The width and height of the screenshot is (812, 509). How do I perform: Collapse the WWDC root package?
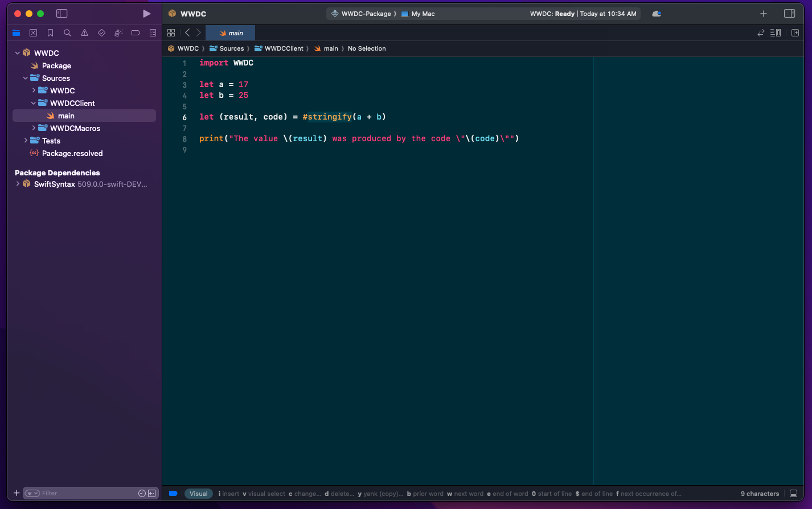(x=18, y=53)
